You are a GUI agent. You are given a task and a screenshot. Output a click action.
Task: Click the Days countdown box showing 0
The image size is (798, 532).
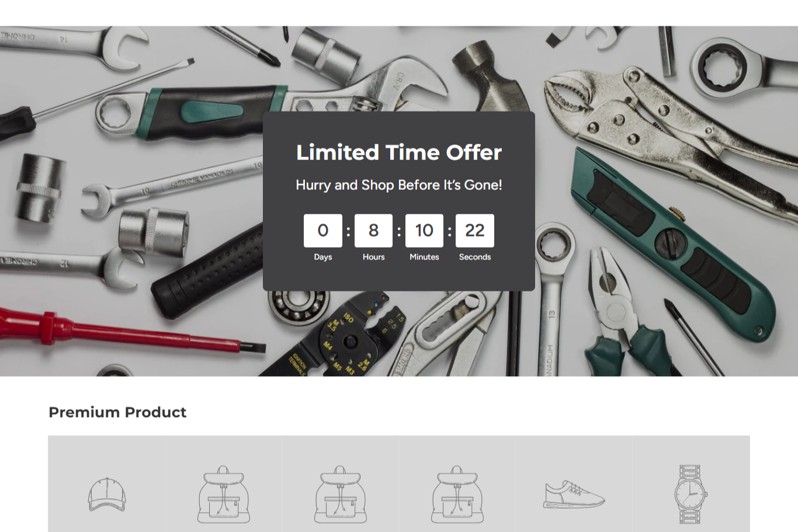pos(323,231)
